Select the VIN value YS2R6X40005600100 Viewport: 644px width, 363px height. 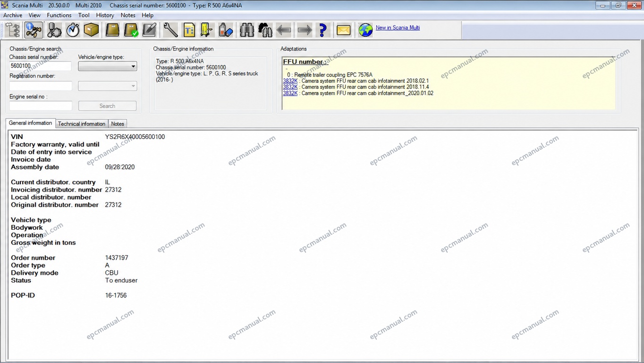point(135,137)
